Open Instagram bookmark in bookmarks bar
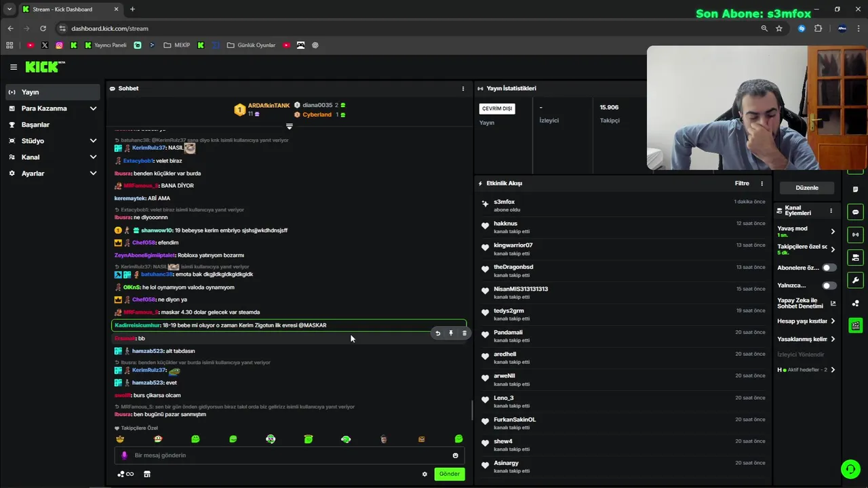Screen dimensions: 868x488 point(59,45)
